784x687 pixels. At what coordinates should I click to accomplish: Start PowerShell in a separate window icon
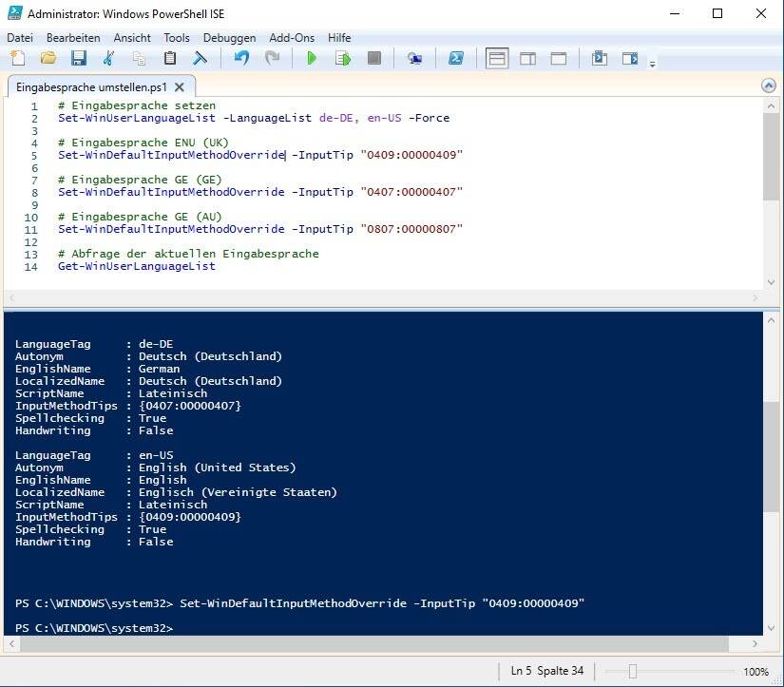point(456,59)
